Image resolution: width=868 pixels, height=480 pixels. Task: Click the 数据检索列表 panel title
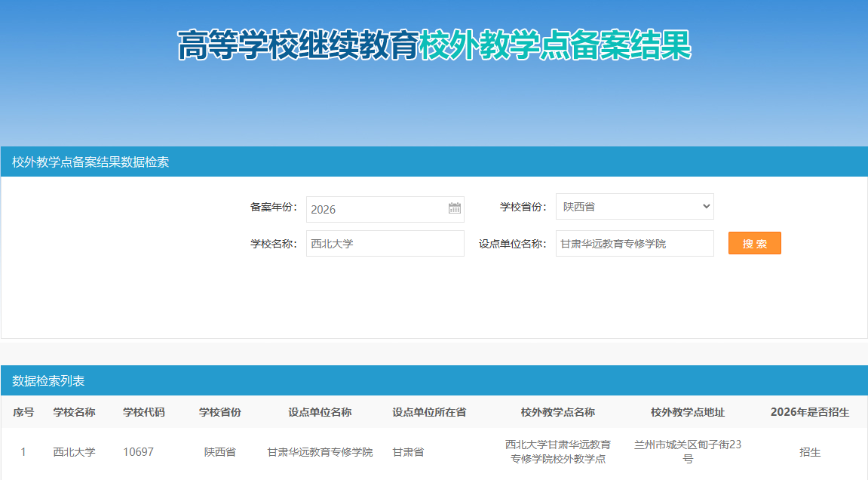48,381
